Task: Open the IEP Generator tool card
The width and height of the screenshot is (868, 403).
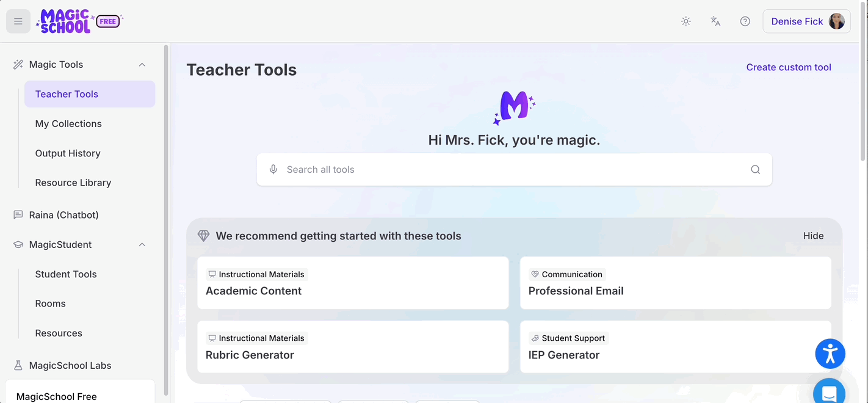Action: (675, 347)
